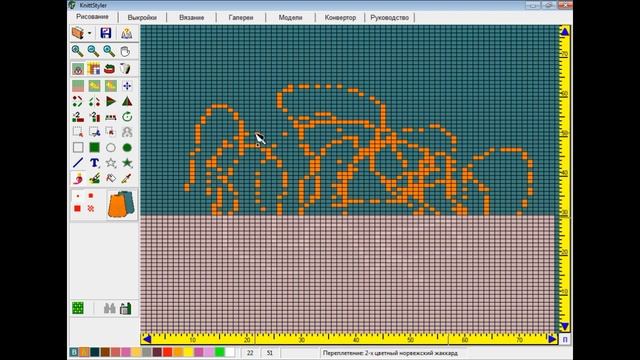Click the П button at ruler corner
This screenshot has width=640, height=360.
(x=564, y=339)
